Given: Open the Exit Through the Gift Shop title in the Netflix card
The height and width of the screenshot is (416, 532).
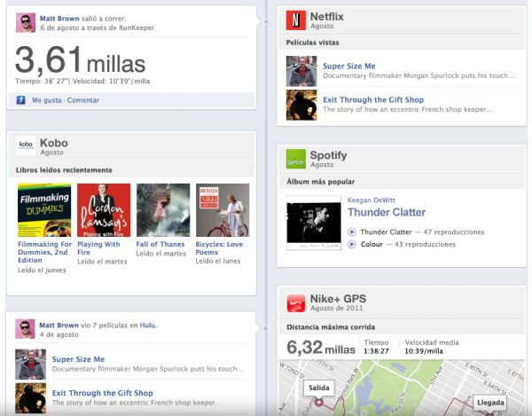Looking at the screenshot, I should (373, 99).
